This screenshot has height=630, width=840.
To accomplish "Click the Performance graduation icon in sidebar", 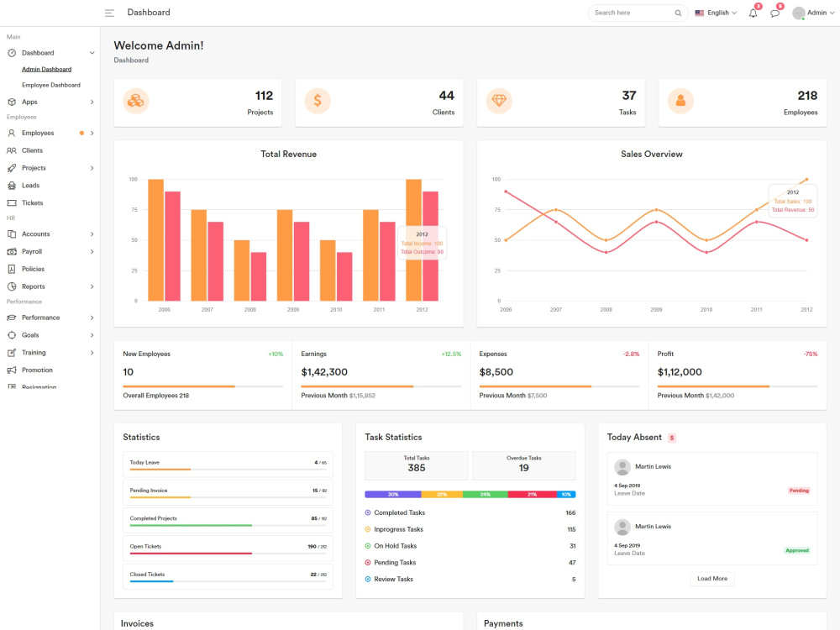I will (12, 318).
